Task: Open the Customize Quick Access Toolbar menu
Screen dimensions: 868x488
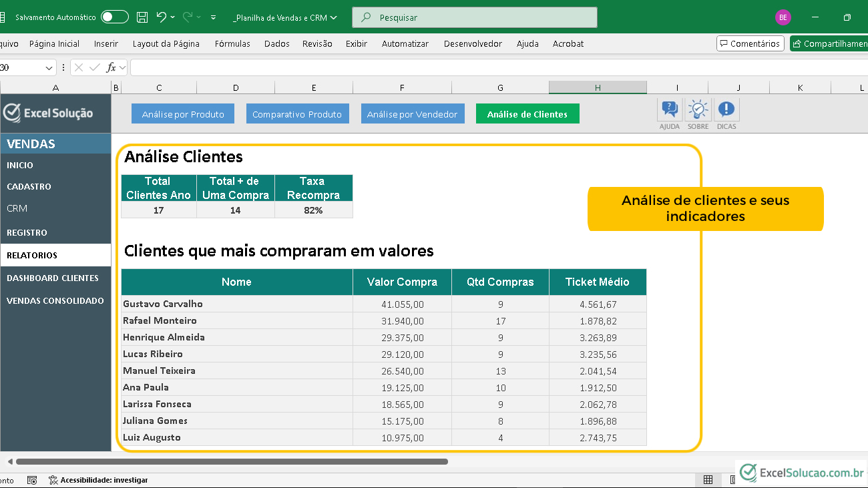Action: tap(213, 17)
